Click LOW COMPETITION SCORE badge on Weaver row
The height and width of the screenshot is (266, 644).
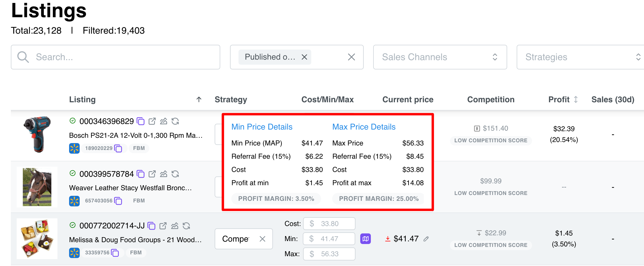491,193
